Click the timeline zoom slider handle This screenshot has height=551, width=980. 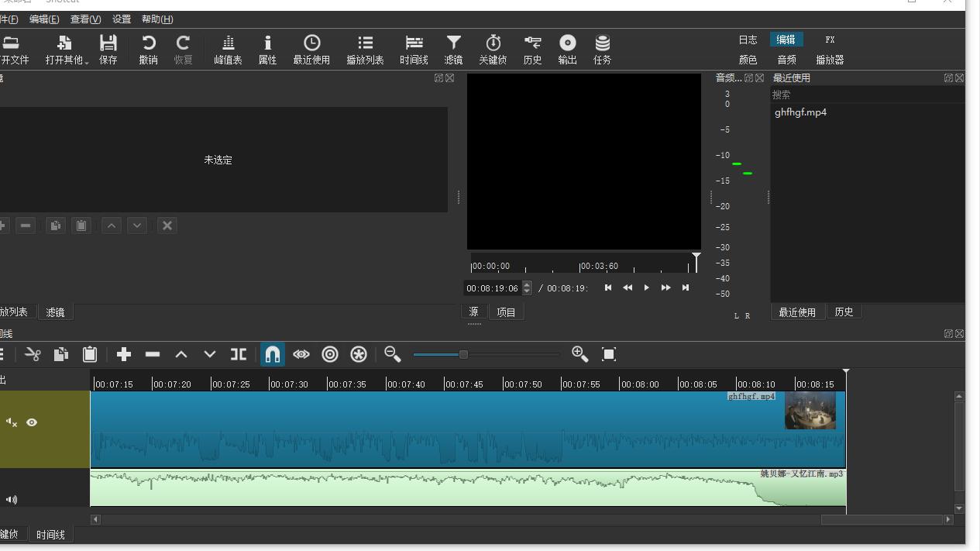coord(463,354)
